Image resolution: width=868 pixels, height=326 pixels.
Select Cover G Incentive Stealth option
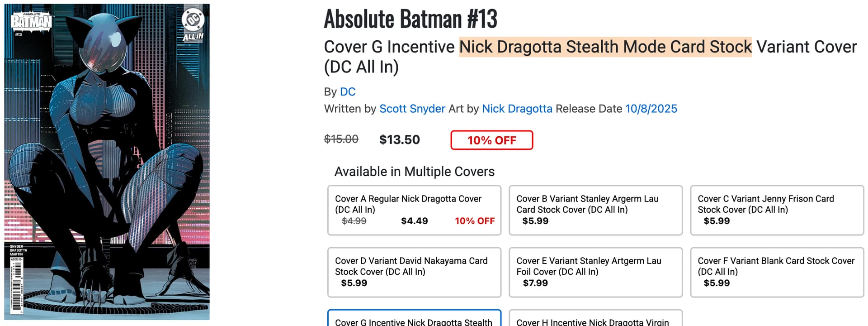pyautogui.click(x=414, y=319)
